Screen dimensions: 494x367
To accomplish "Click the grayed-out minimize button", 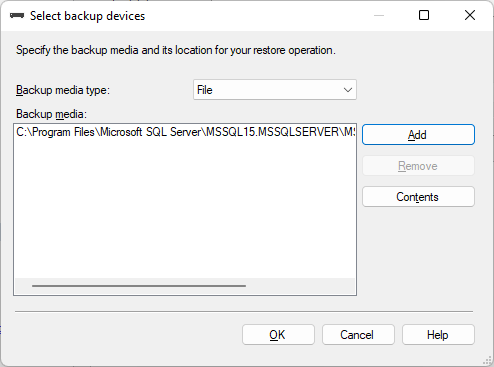I will pos(379,15).
